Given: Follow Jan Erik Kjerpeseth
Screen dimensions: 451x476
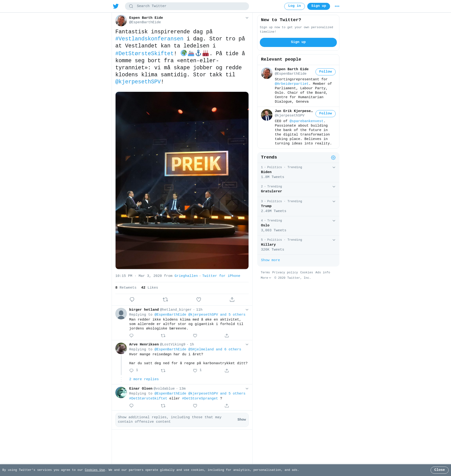Looking at the screenshot, I should click(325, 113).
